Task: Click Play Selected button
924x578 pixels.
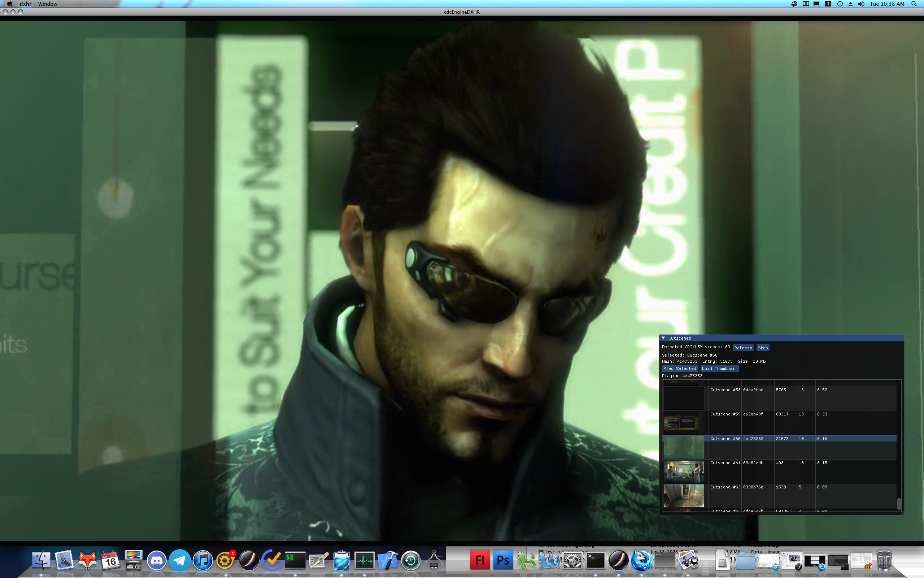Action: tap(680, 368)
